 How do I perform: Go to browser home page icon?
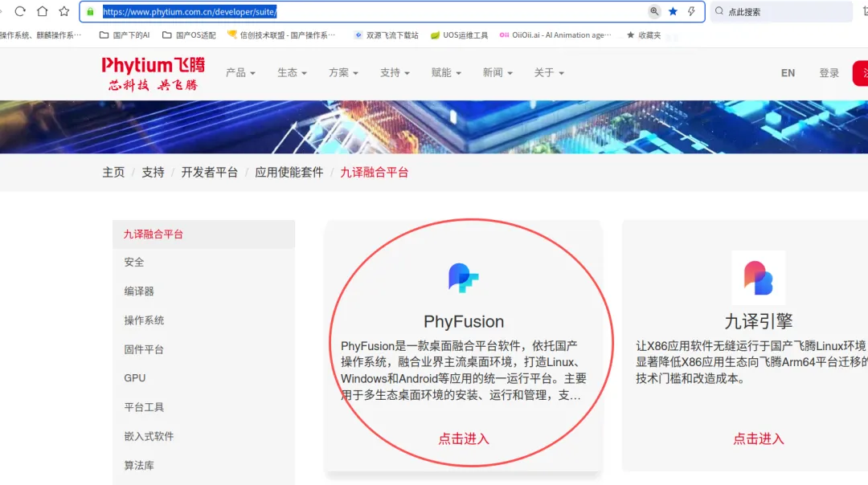pyautogui.click(x=42, y=11)
